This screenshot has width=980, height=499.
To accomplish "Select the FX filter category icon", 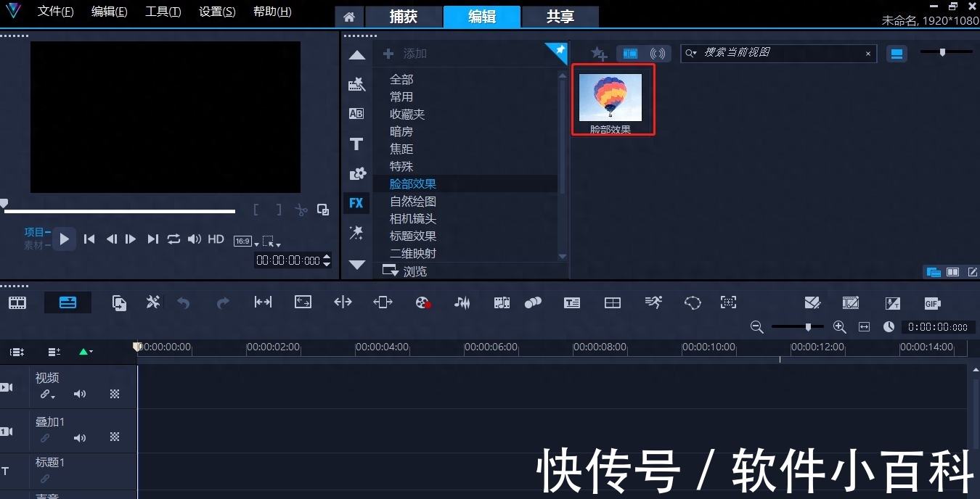I will 356,203.
